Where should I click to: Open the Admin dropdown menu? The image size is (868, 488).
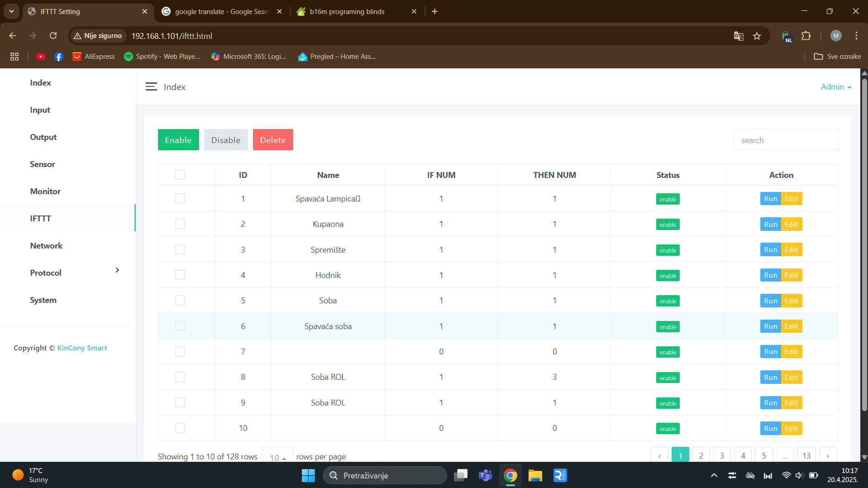click(x=836, y=87)
